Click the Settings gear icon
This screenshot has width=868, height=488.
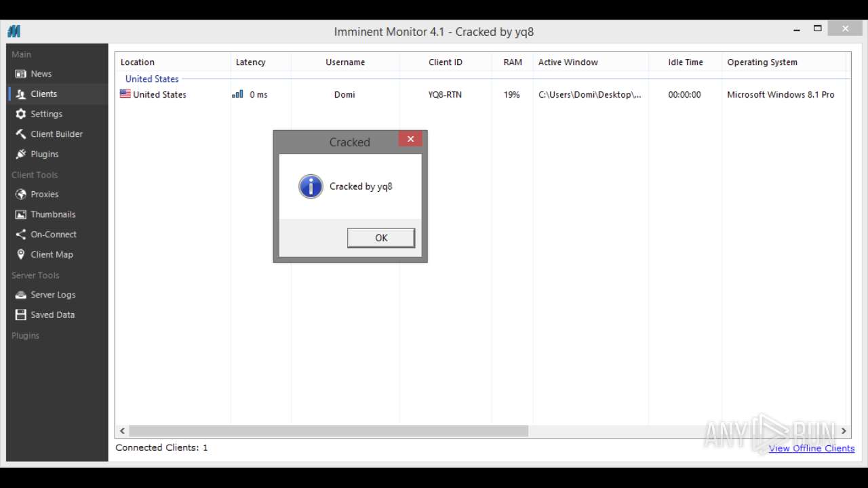[x=20, y=114]
